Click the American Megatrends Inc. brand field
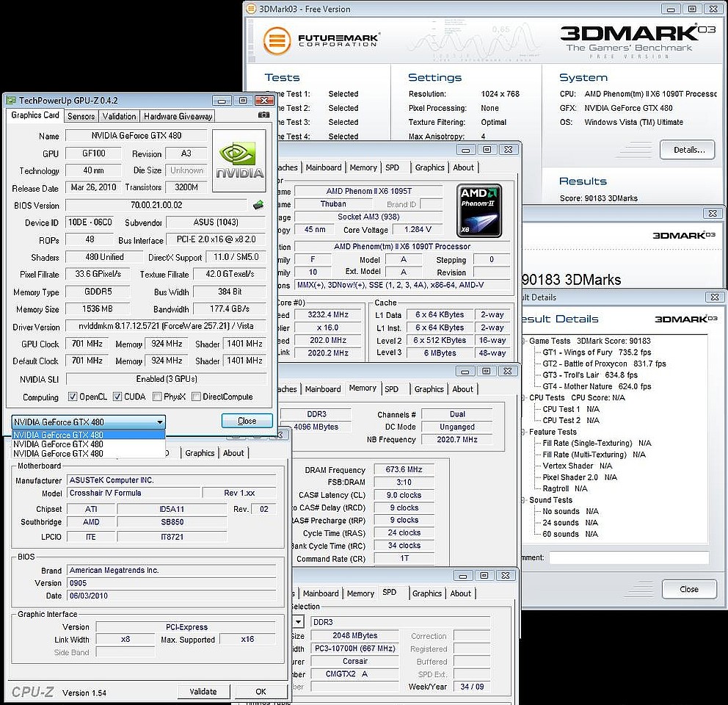The height and width of the screenshot is (705, 728). coord(172,570)
